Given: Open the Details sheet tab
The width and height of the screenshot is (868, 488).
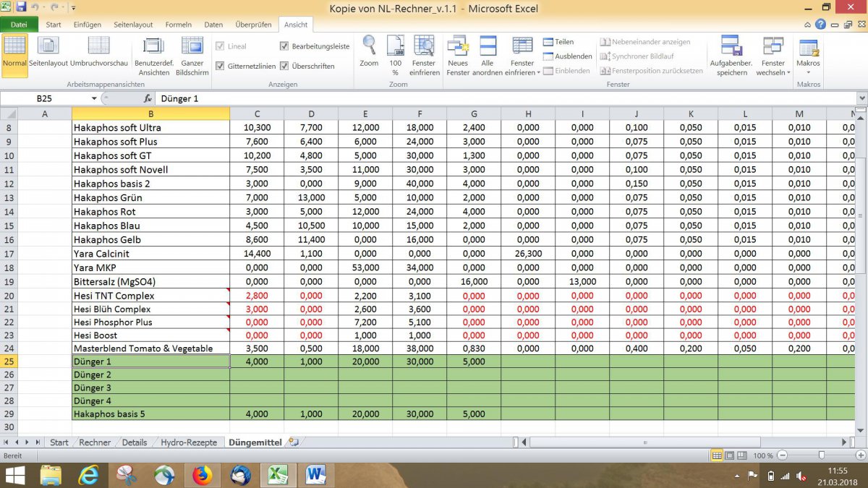Looking at the screenshot, I should coord(135,442).
